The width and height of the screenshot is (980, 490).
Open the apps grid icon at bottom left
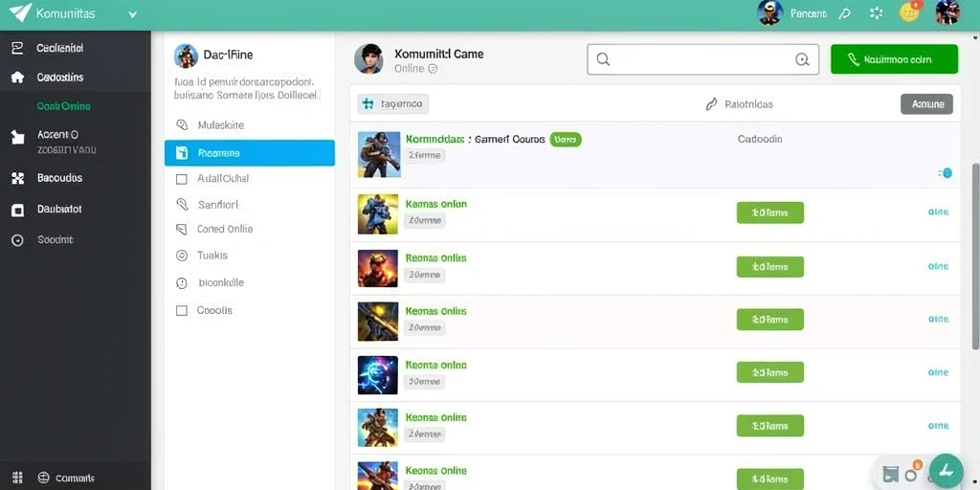(x=17, y=478)
